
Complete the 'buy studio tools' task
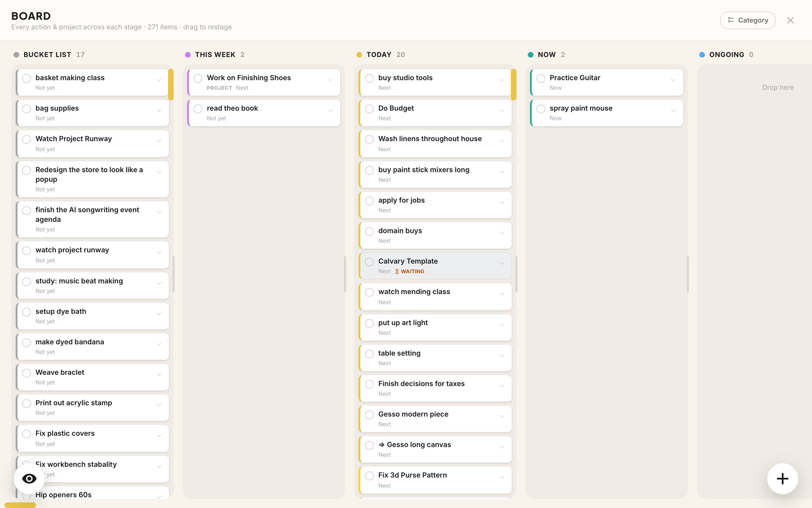(369, 78)
